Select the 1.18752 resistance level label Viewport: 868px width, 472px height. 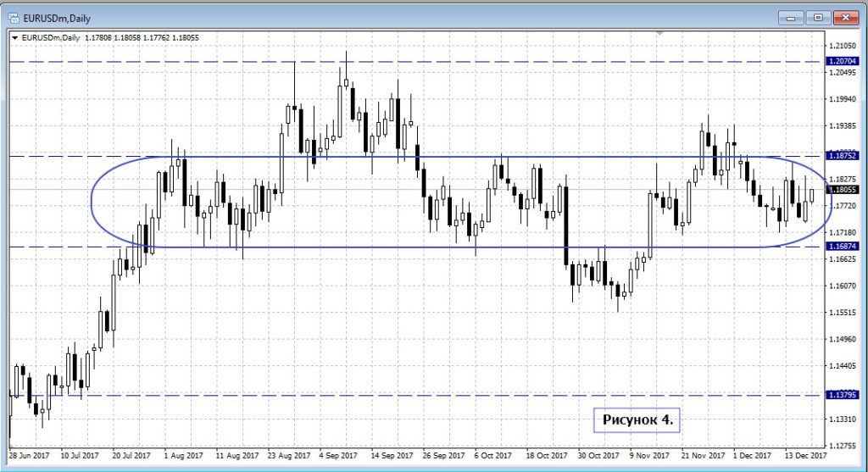(843, 156)
